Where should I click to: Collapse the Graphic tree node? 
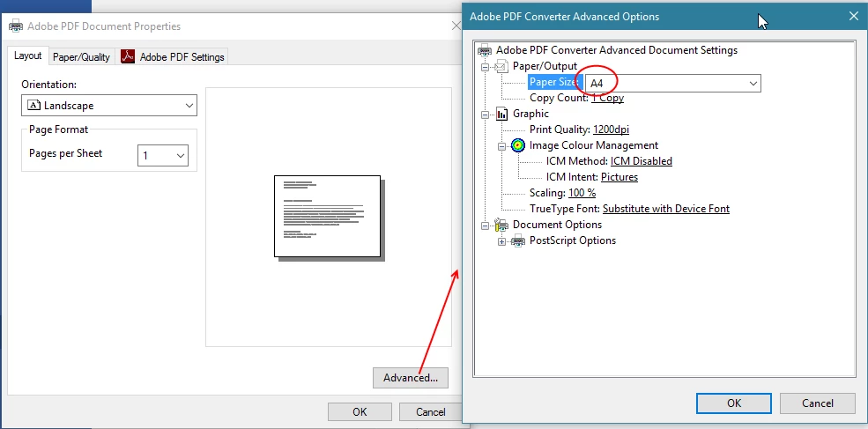coord(486,115)
